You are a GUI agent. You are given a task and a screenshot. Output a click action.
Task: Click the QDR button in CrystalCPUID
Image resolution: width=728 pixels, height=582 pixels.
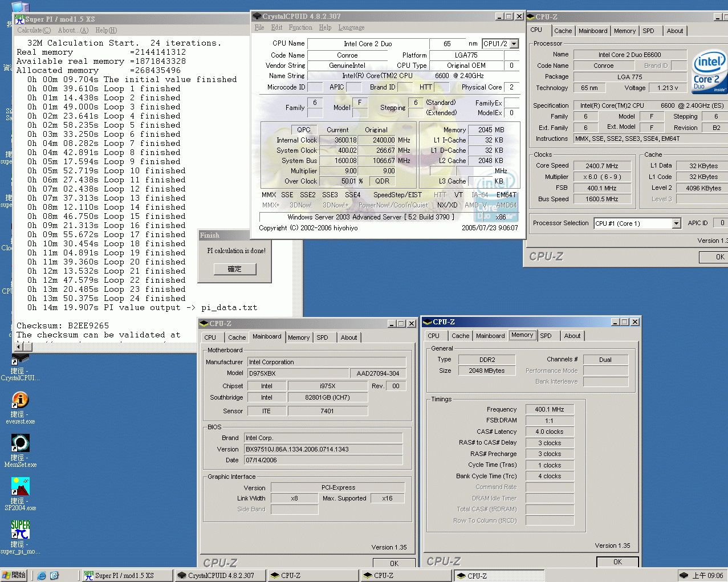pos(382,181)
